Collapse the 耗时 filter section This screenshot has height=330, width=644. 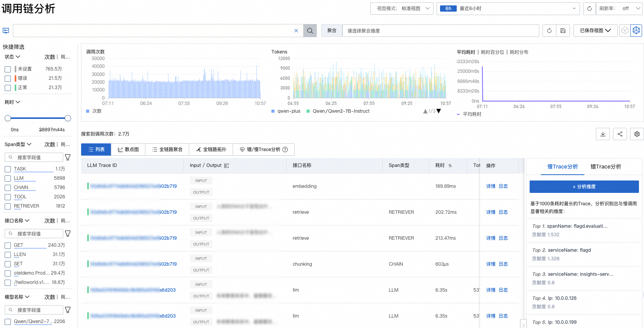[x=12, y=102]
